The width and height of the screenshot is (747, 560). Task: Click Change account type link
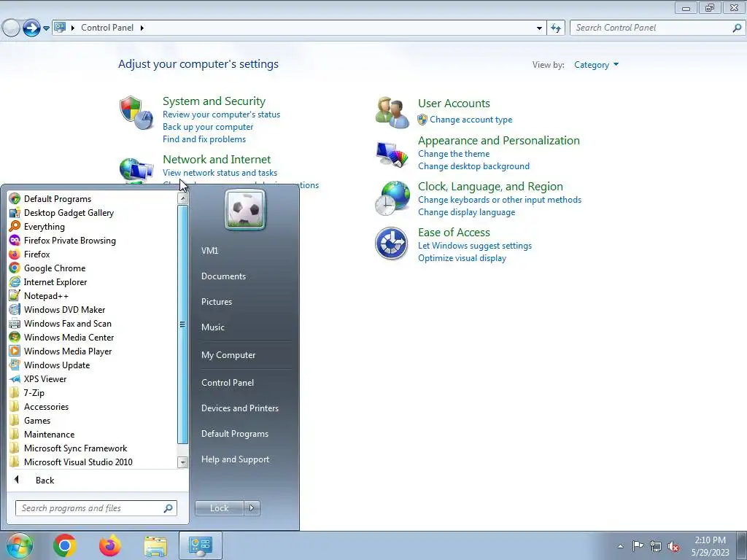[x=471, y=120]
